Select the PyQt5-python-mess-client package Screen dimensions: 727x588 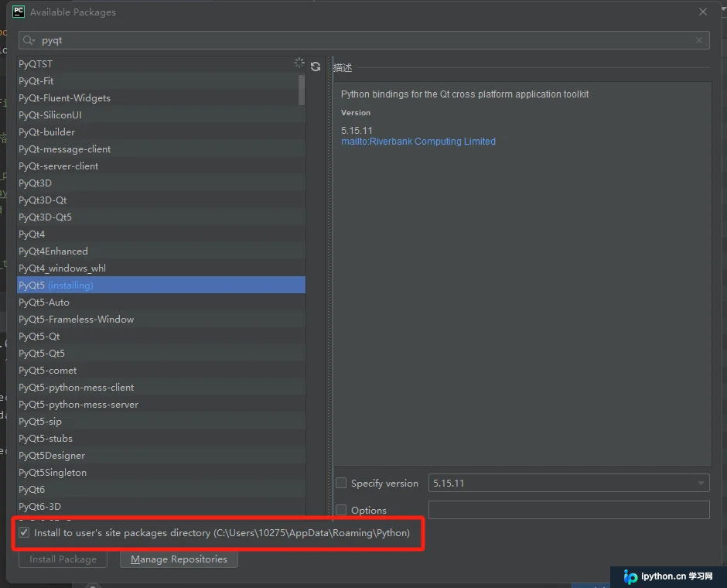tap(161, 387)
